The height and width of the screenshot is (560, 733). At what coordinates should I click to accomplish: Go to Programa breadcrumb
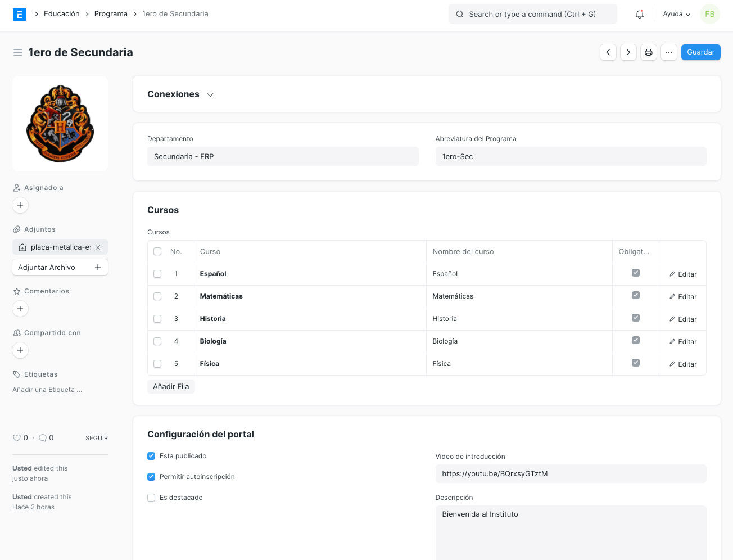click(x=111, y=14)
